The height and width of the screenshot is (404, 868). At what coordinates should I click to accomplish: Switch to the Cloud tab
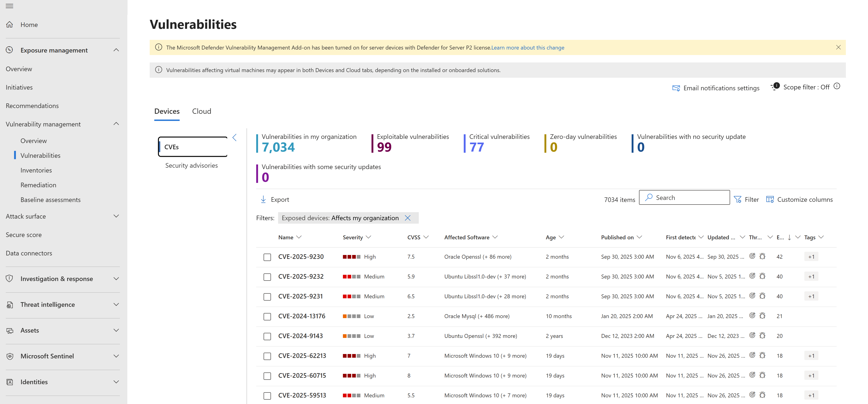(x=202, y=111)
